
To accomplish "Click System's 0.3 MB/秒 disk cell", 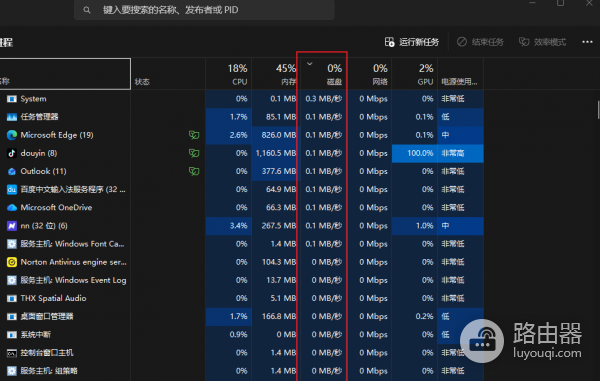I will point(323,99).
